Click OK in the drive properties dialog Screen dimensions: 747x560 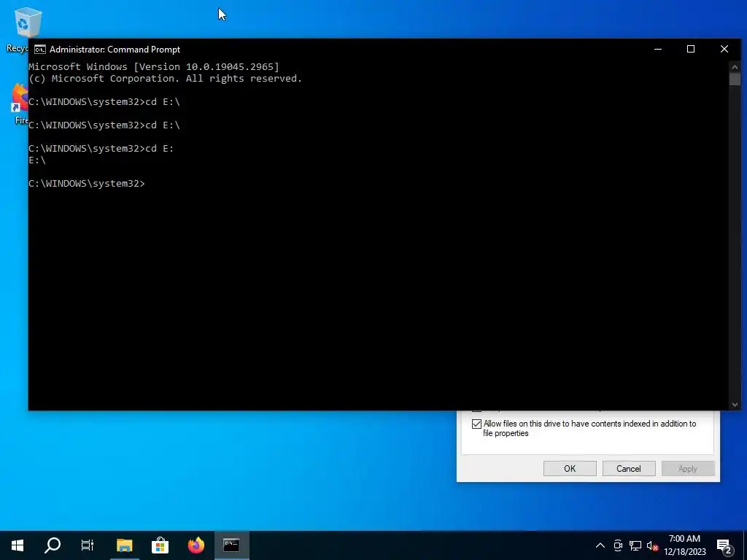pos(570,469)
